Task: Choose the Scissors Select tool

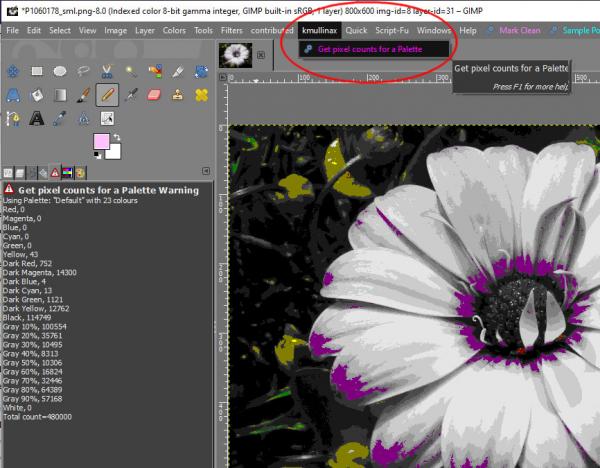Action: click(107, 71)
